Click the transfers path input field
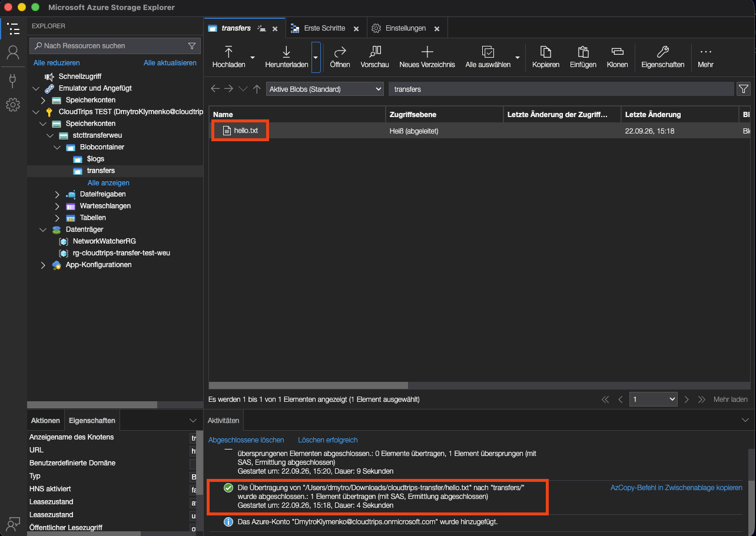Screen dimensions: 756x536 561,89
